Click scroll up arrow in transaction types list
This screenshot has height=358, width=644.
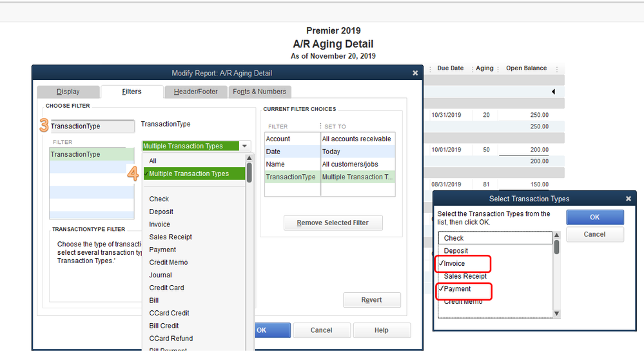point(557,235)
